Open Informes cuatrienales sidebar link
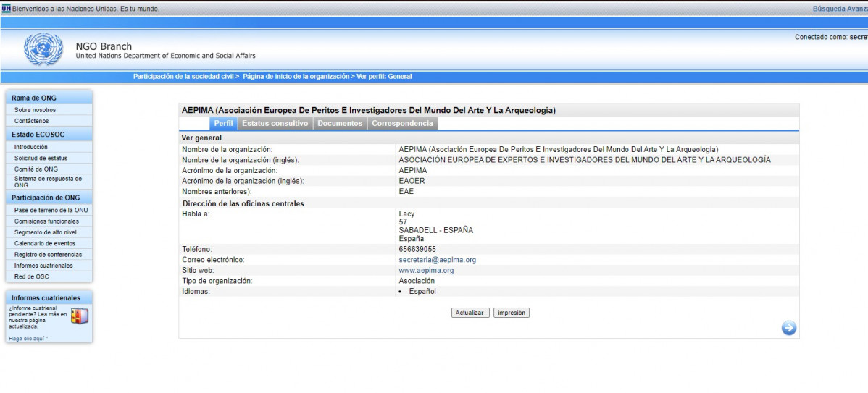 tap(43, 266)
